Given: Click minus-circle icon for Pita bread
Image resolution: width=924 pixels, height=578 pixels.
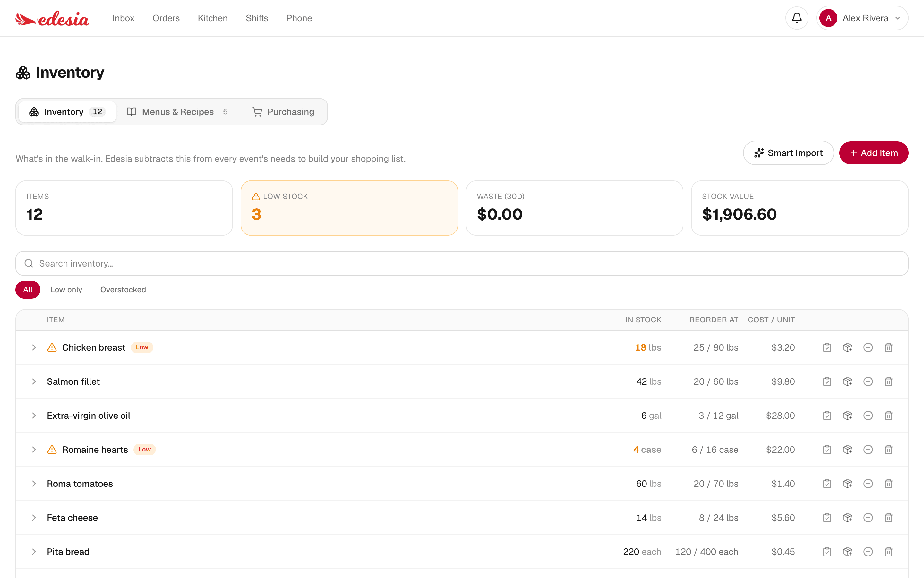Looking at the screenshot, I should click(868, 552).
